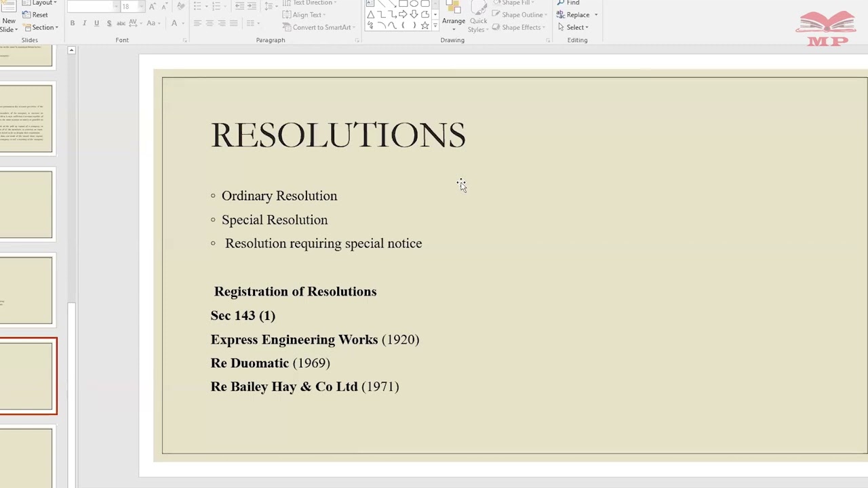The width and height of the screenshot is (868, 488).
Task: Apply Italic formatting
Action: 84,23
